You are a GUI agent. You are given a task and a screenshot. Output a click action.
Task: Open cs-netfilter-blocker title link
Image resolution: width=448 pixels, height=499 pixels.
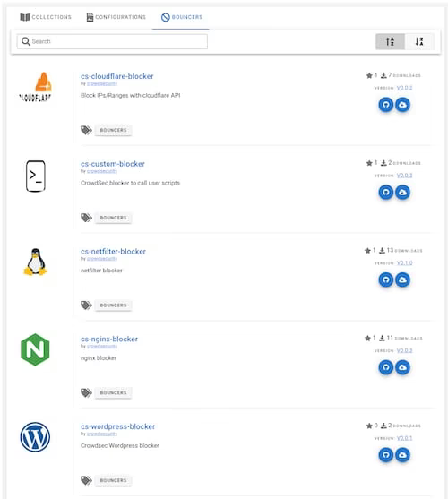tap(113, 252)
